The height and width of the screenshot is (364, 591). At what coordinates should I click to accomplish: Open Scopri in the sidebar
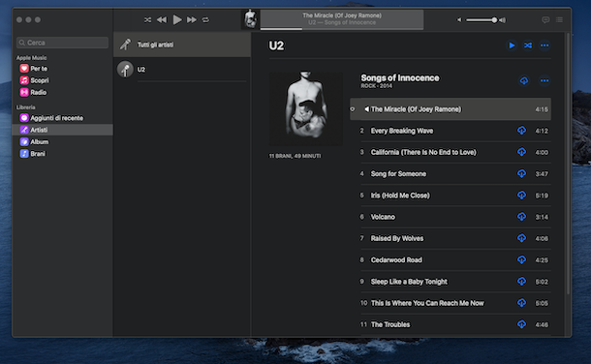pos(62,80)
